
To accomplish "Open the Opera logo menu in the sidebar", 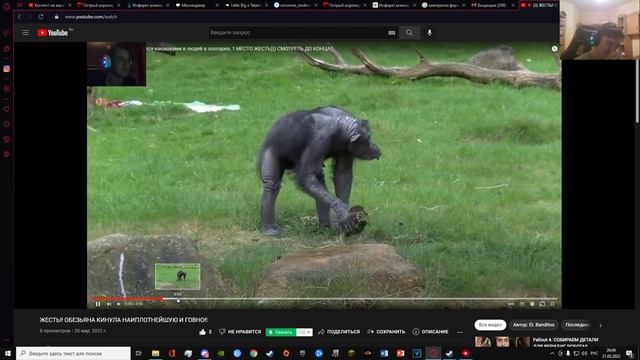I will point(7,6).
